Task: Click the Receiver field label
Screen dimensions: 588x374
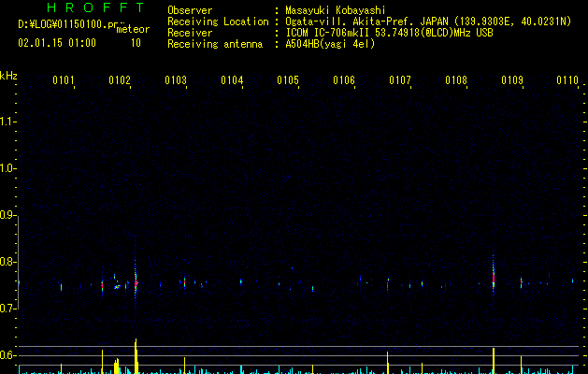Action: [x=190, y=33]
